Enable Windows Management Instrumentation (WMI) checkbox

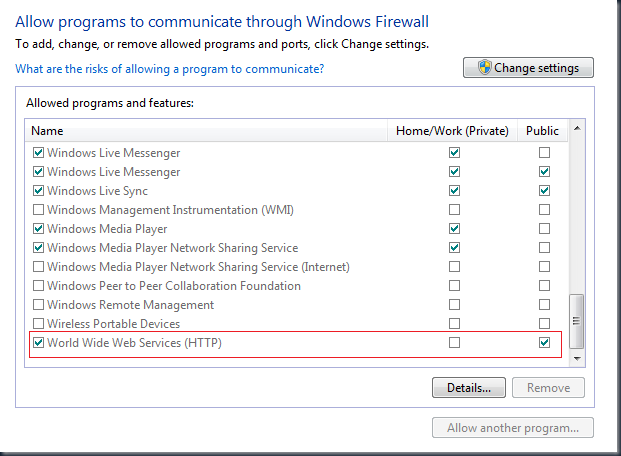pyautogui.click(x=39, y=210)
